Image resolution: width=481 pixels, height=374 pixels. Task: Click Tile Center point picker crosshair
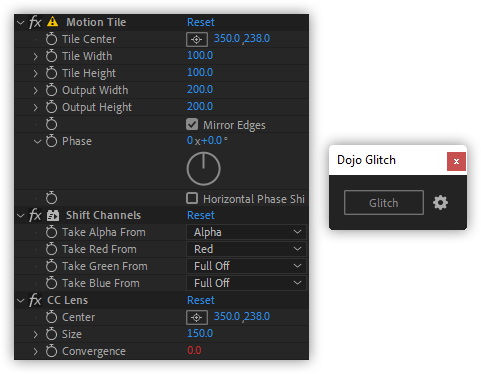click(197, 40)
